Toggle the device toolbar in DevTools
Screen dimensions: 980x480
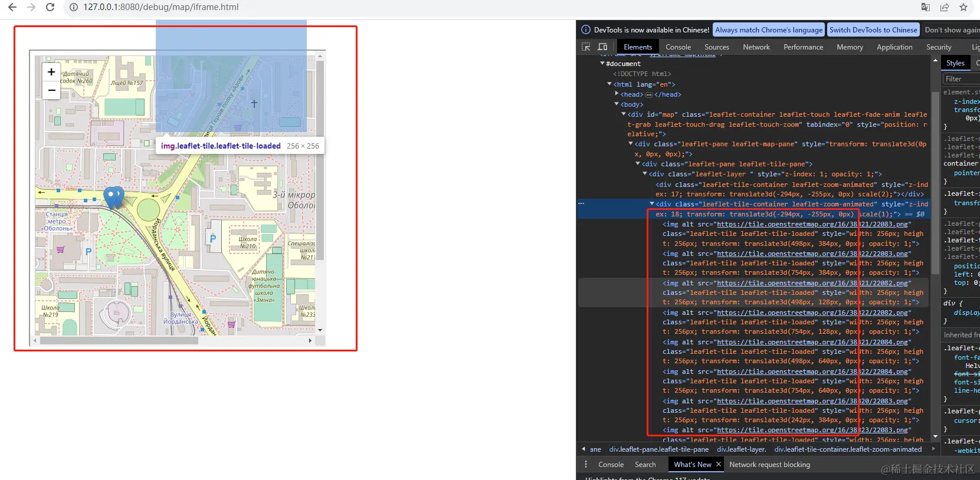point(602,47)
